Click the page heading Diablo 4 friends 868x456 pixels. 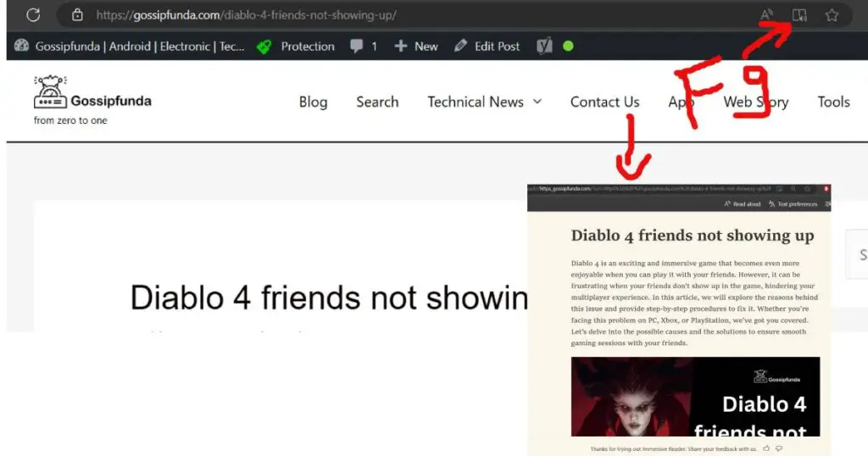pyautogui.click(x=329, y=298)
